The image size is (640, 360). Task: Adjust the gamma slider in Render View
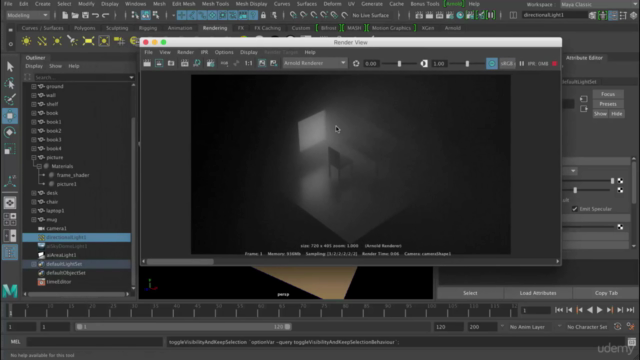(467, 64)
